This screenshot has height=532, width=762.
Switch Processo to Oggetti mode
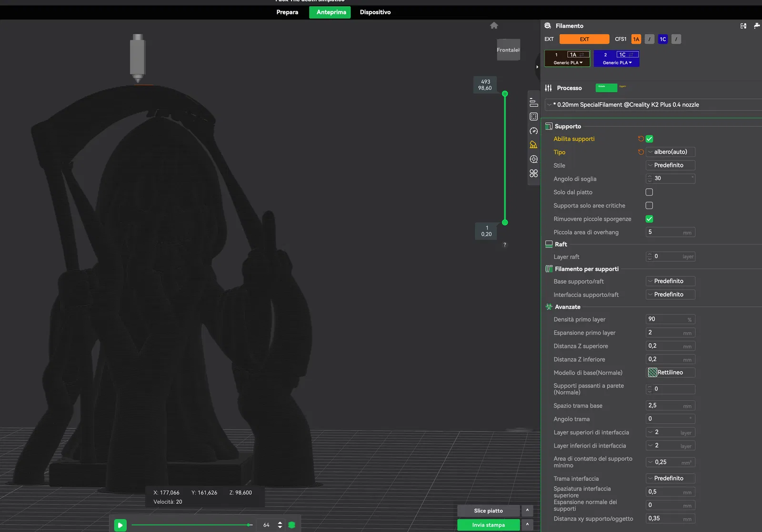[622, 87]
